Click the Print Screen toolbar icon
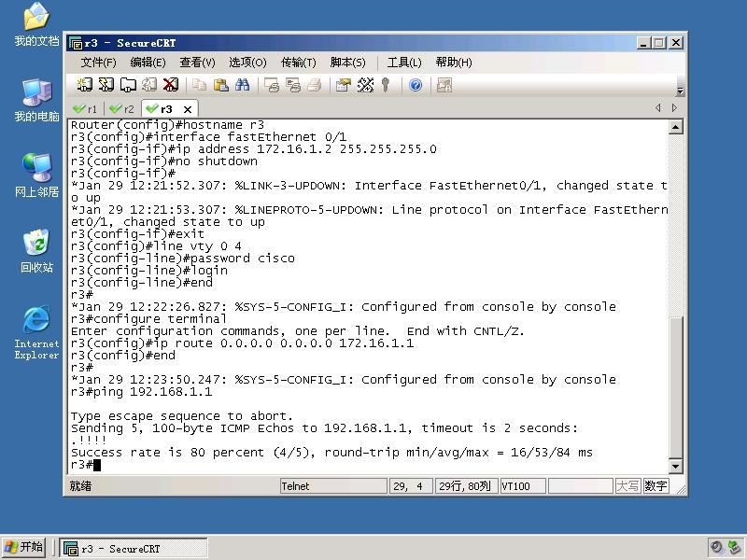 coord(272,85)
